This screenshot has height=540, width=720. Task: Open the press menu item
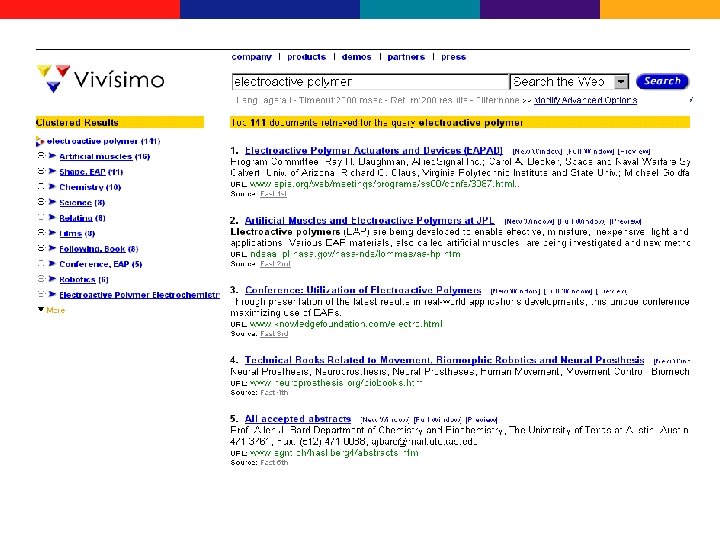point(454,57)
